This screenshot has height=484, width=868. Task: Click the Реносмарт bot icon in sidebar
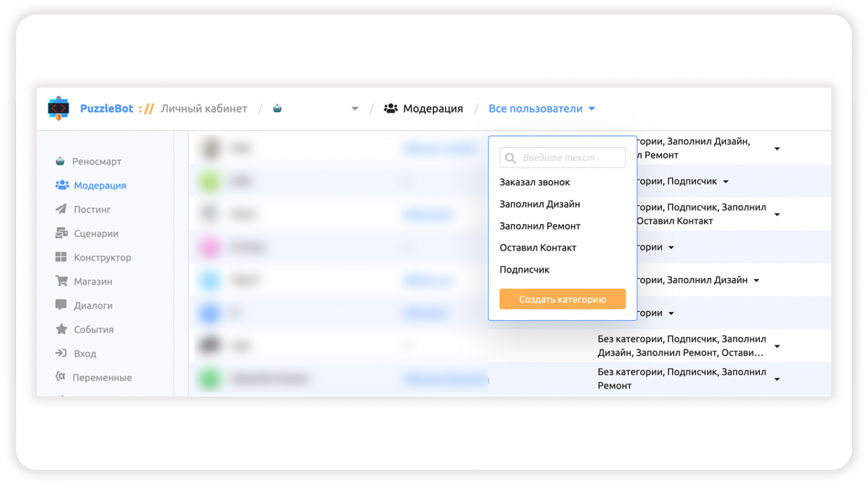tap(60, 161)
